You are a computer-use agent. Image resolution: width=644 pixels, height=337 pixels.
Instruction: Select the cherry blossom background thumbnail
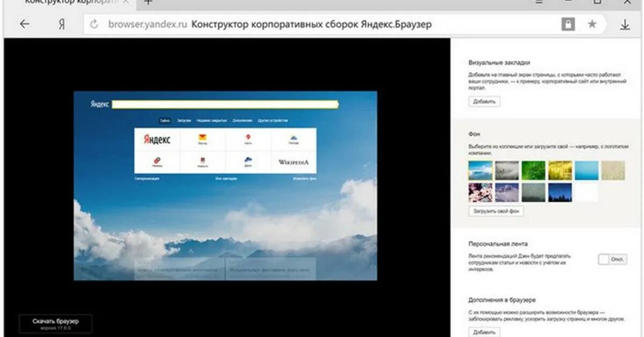tap(480, 192)
